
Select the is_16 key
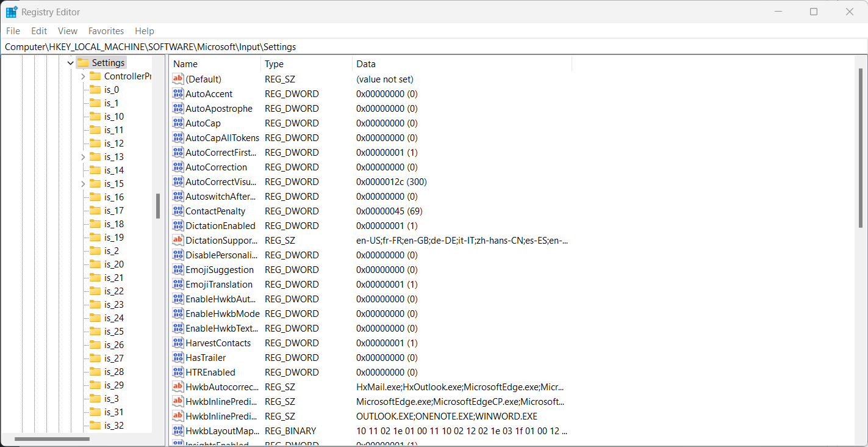(114, 197)
